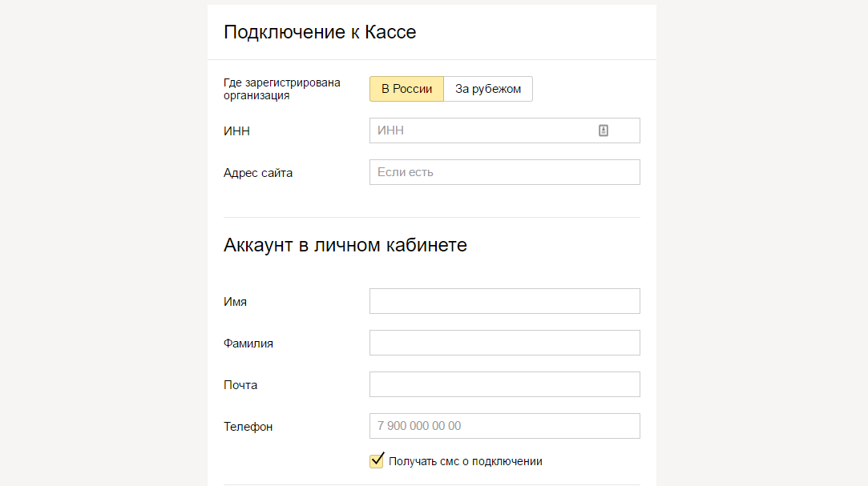Switch registration to "За рубежом"
This screenshot has height=486, width=868.
point(488,89)
